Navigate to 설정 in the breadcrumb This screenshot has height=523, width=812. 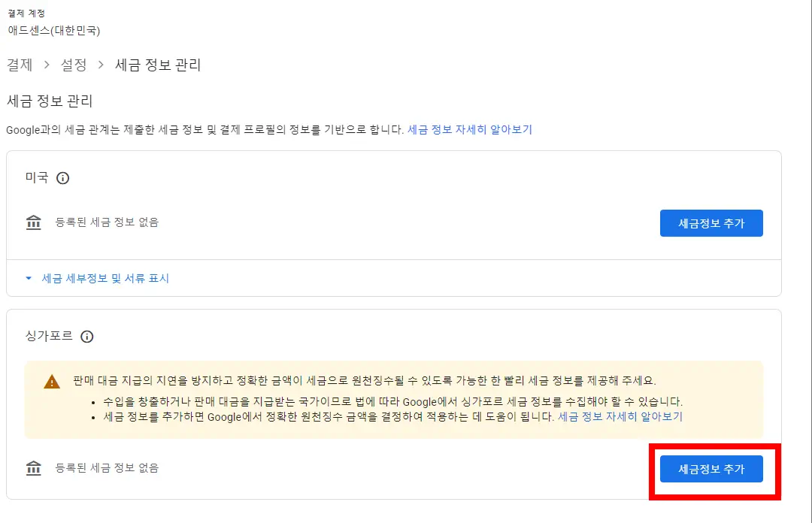[73, 65]
